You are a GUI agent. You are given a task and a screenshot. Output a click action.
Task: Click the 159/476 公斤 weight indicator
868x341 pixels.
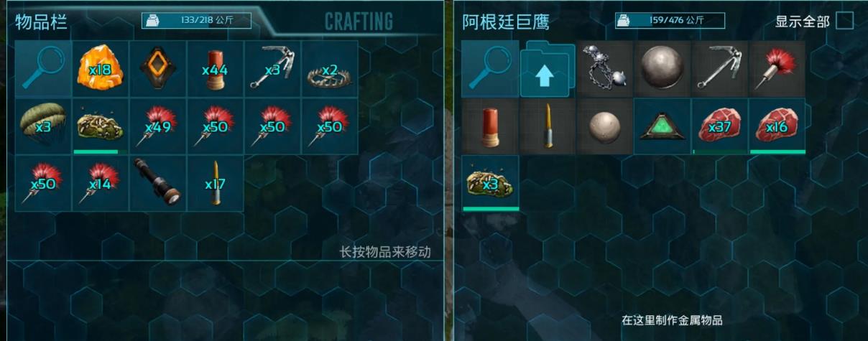click(x=670, y=21)
